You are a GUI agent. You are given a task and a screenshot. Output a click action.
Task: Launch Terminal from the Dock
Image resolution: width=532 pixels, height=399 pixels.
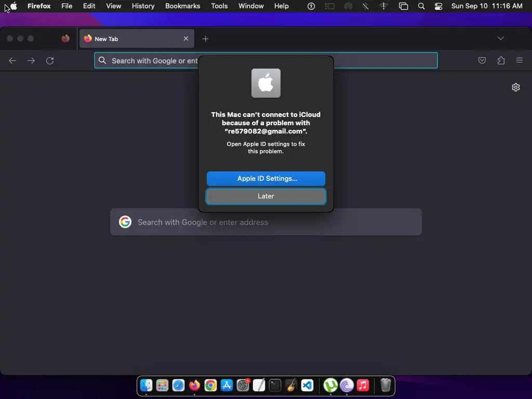[275, 385]
